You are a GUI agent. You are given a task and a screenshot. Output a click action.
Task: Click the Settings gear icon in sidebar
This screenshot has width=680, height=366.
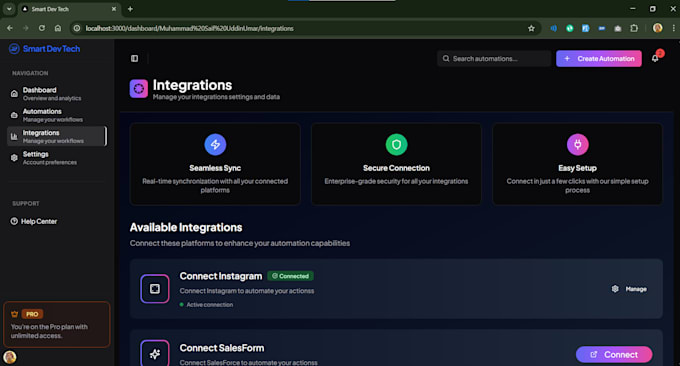click(x=14, y=158)
